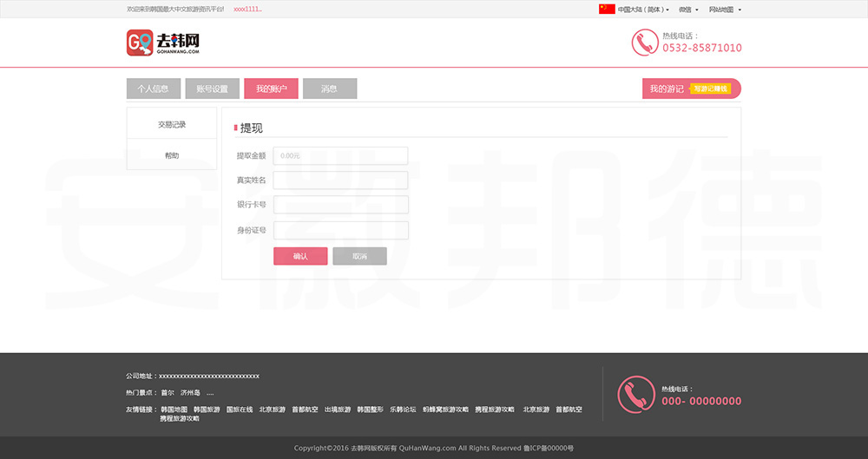This screenshot has height=459, width=868.
Task: Select 交易记录 in the sidebar
Action: tap(172, 124)
